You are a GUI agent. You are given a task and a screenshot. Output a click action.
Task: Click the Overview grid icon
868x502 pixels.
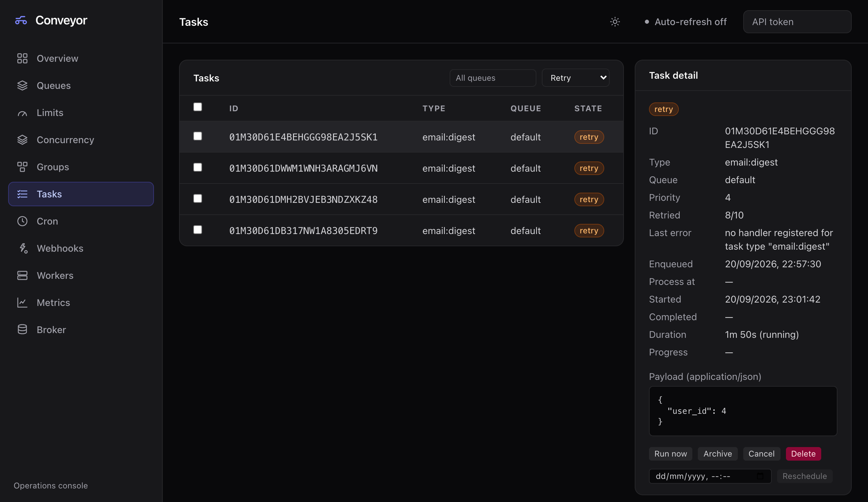(x=22, y=59)
